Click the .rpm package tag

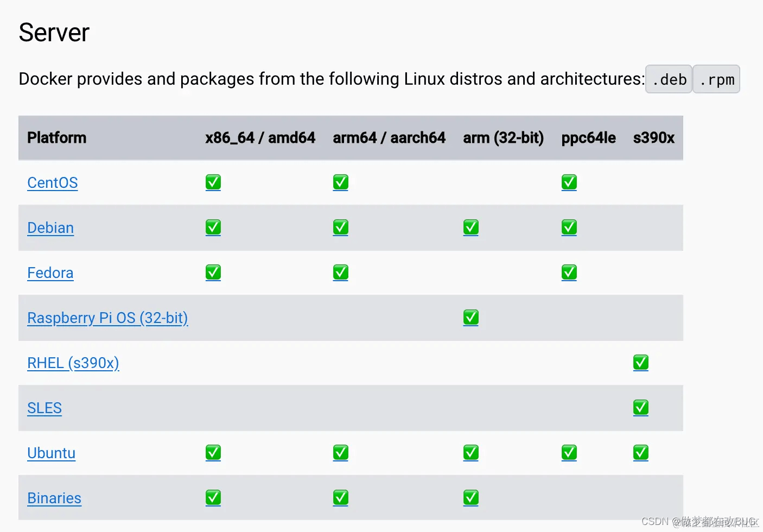point(716,79)
